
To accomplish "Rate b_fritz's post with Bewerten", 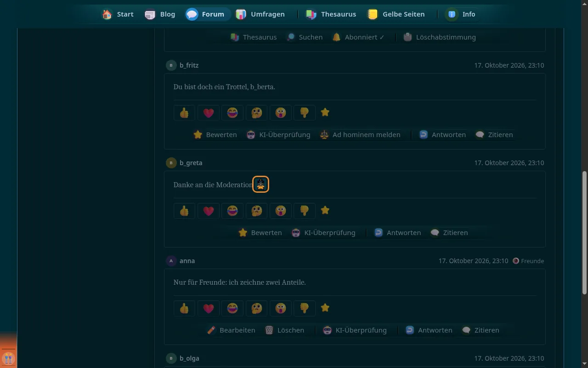I will coord(215,135).
